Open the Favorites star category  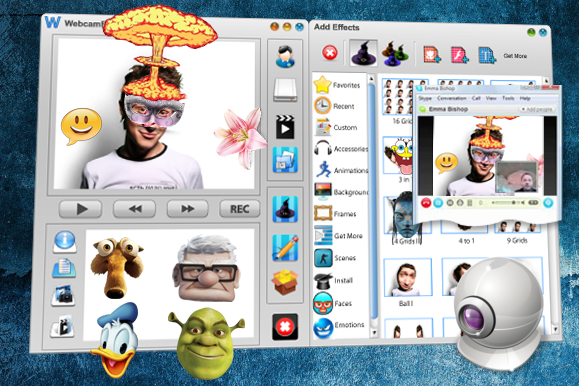pyautogui.click(x=338, y=85)
